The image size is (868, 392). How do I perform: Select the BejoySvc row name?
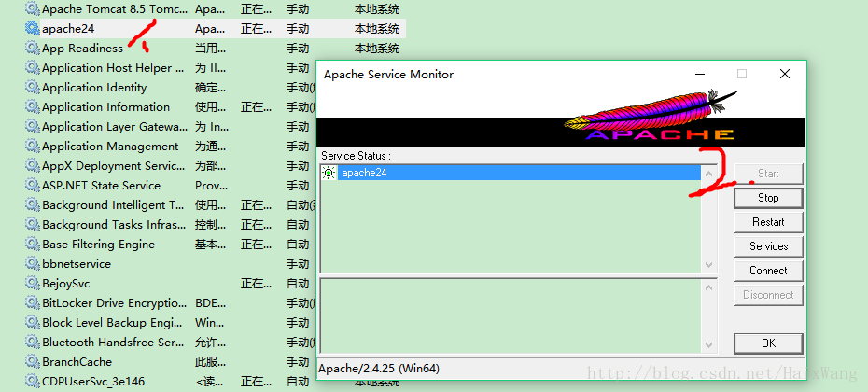[x=66, y=284]
